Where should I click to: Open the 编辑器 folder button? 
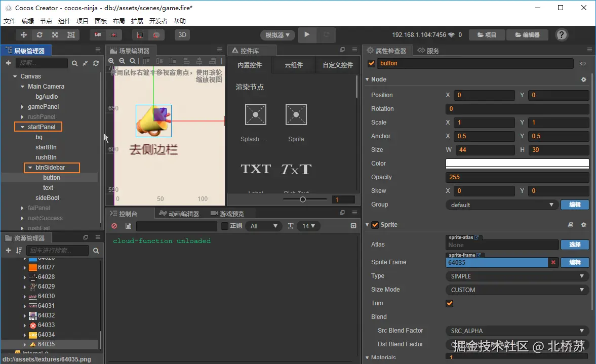[528, 35]
